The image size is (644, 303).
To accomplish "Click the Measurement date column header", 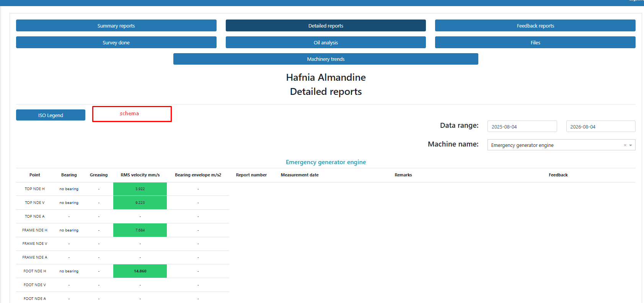I will click(x=300, y=175).
